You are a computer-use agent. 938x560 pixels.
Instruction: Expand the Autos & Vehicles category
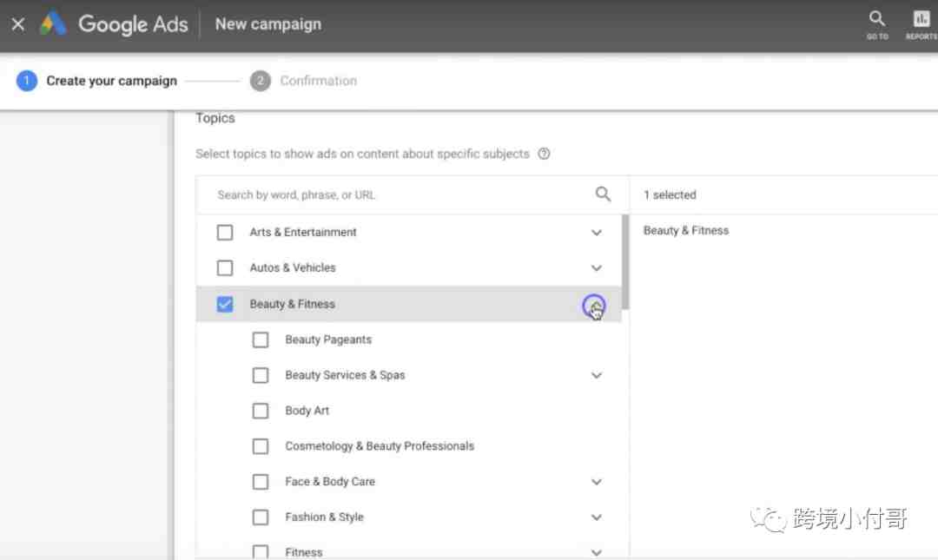coord(597,268)
